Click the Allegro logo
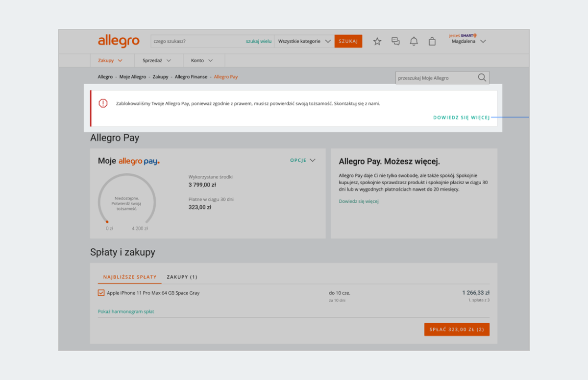 (119, 41)
